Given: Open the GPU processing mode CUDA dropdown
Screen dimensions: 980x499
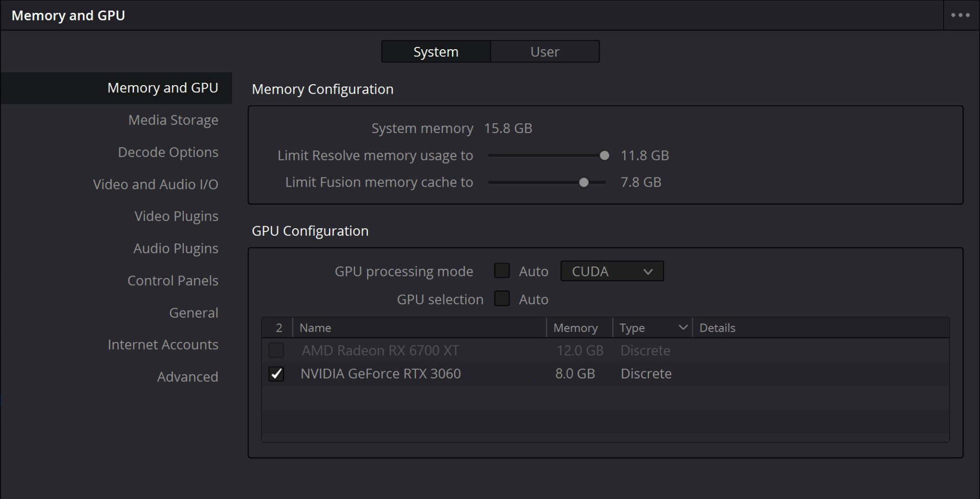Looking at the screenshot, I should pos(612,271).
